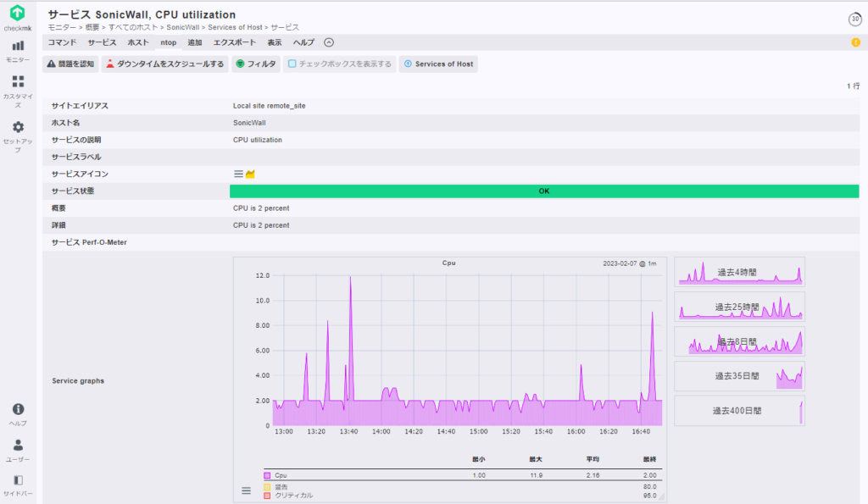Viewport: 868px width, 504px height.
Task: Open the ヘルプ menu in the menu bar
Action: click(x=303, y=42)
